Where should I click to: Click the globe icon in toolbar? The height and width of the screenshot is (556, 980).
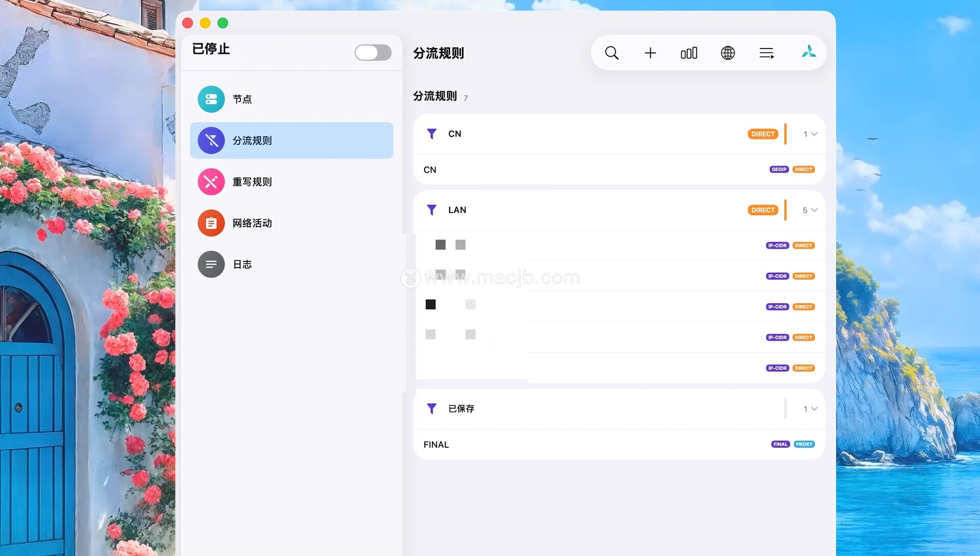(x=727, y=53)
